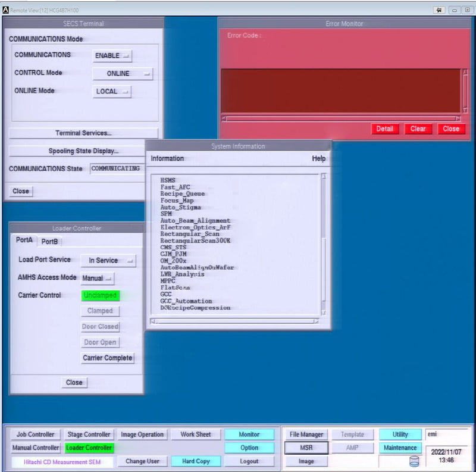Click the System Information vertical scrollbar

click(324, 244)
